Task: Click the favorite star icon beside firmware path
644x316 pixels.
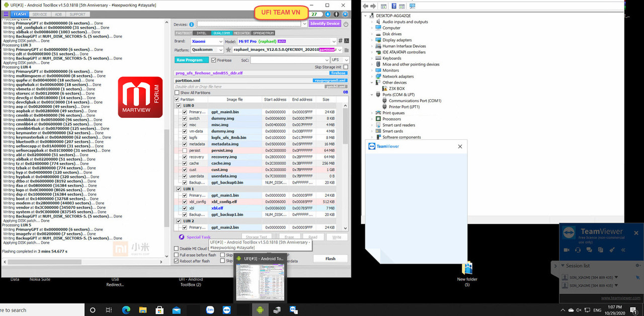Action: coord(228,50)
